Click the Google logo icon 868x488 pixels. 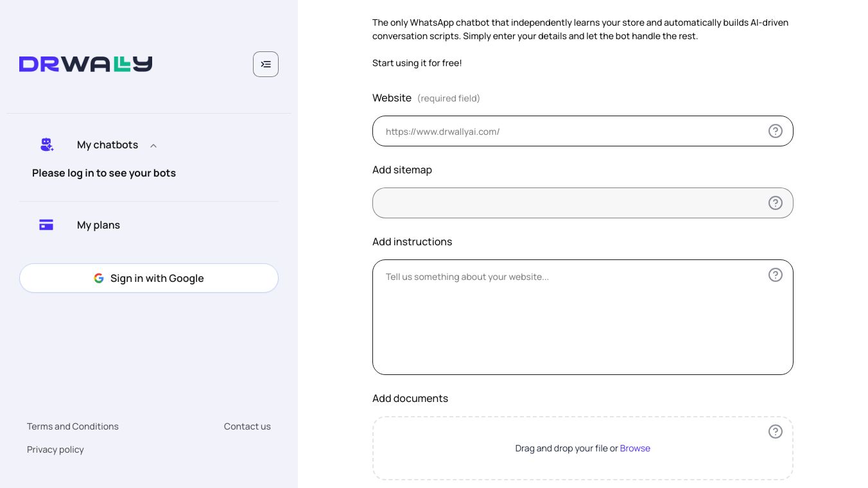(x=99, y=278)
